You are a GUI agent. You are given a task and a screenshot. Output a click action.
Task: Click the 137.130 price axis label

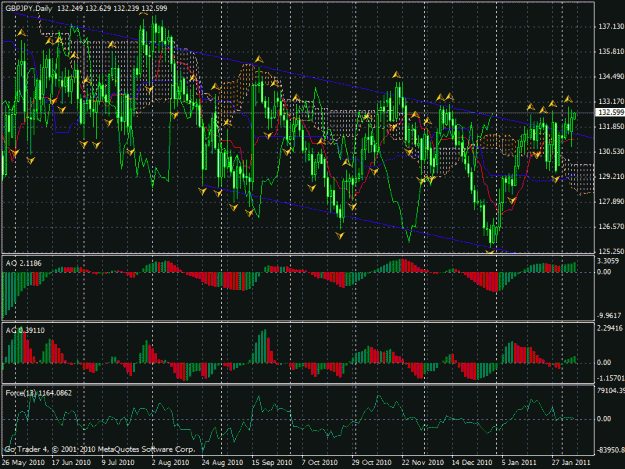click(611, 26)
